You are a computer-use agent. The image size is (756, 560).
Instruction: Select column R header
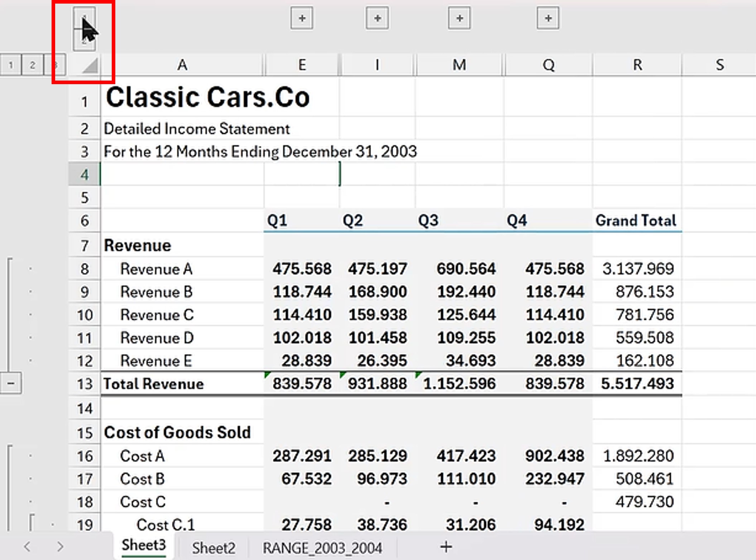pyautogui.click(x=637, y=65)
